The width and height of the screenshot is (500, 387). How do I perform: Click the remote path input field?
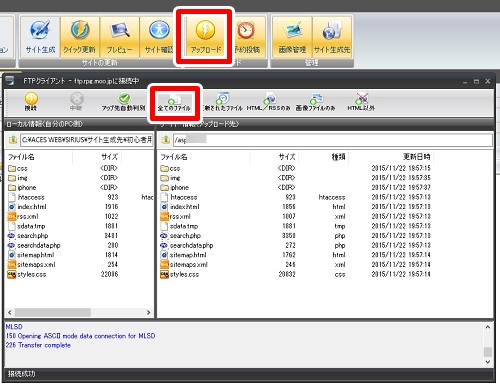point(333,140)
